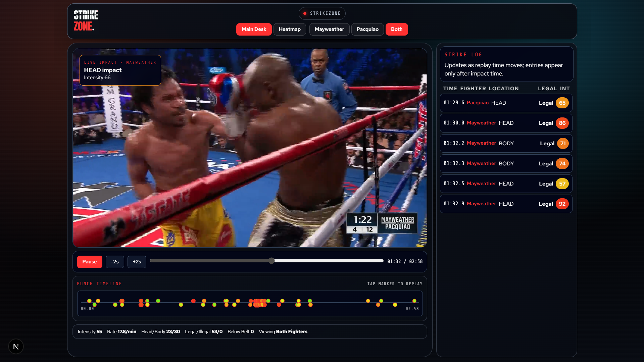Click the last punch marker nearest 02:58
644x362 pixels.
click(x=414, y=301)
